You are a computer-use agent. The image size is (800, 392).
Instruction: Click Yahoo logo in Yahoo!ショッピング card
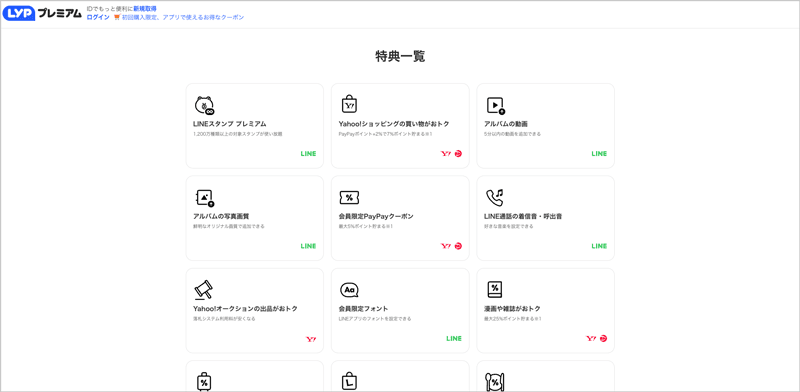click(x=446, y=154)
